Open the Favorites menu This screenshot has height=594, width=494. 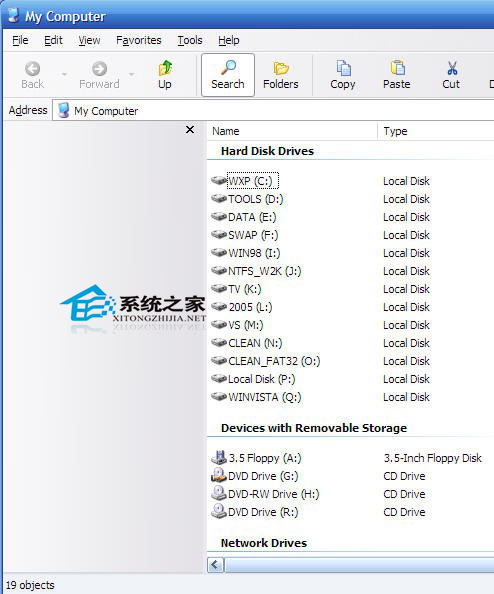coord(139,40)
